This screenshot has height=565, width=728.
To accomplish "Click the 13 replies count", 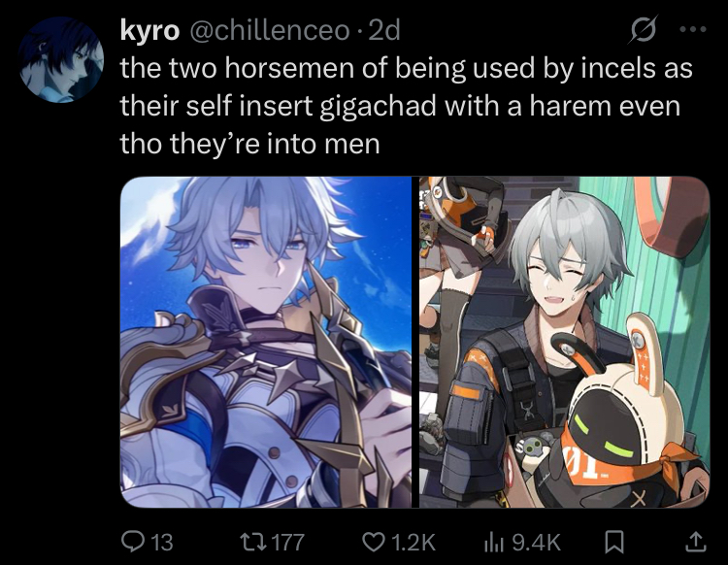I will [162, 542].
